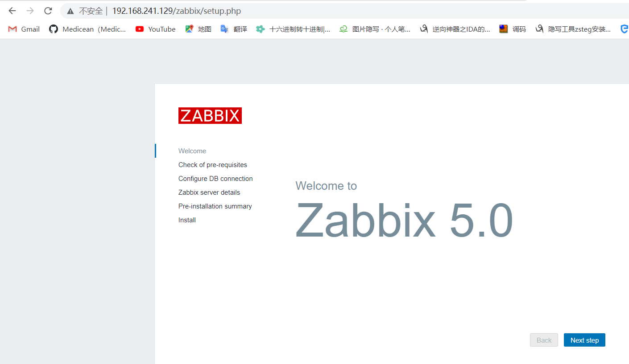The width and height of the screenshot is (629, 364).
Task: Open the Medicean GitHub bookmark
Action: click(87, 29)
